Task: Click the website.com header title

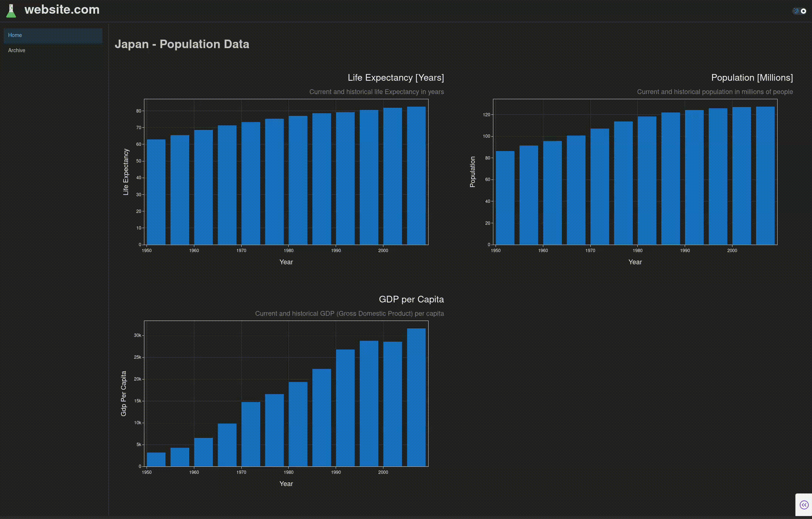Action: (x=62, y=10)
